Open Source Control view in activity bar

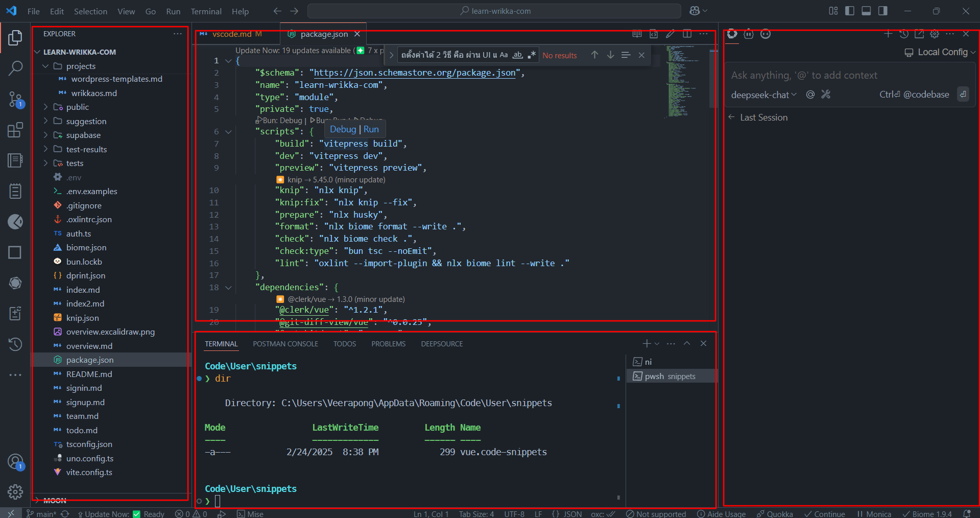15,100
